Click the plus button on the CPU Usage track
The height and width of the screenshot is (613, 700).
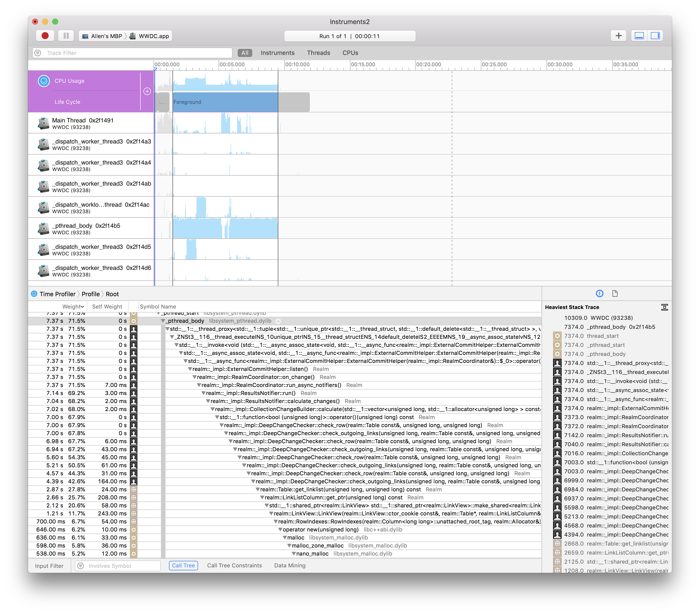point(147,91)
